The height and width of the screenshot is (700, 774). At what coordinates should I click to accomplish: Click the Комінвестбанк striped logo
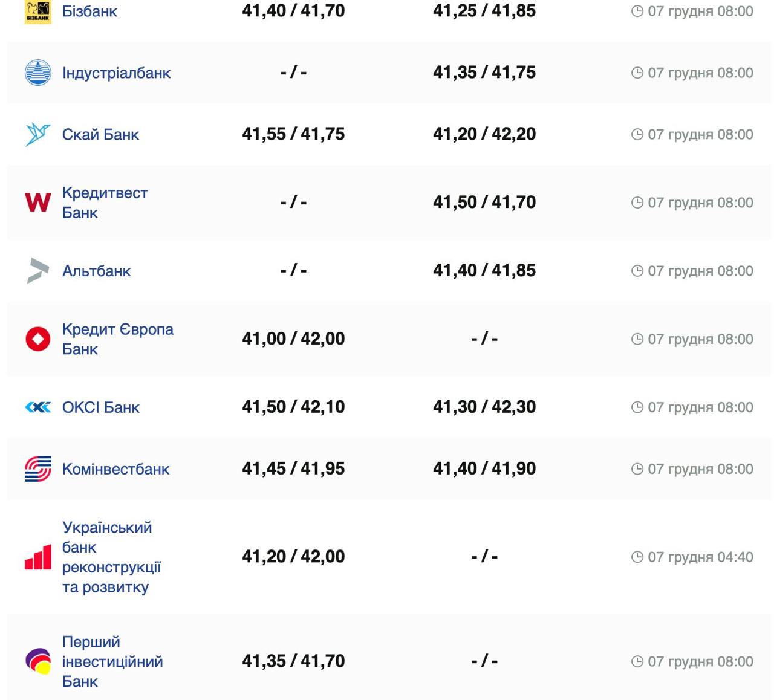37,469
